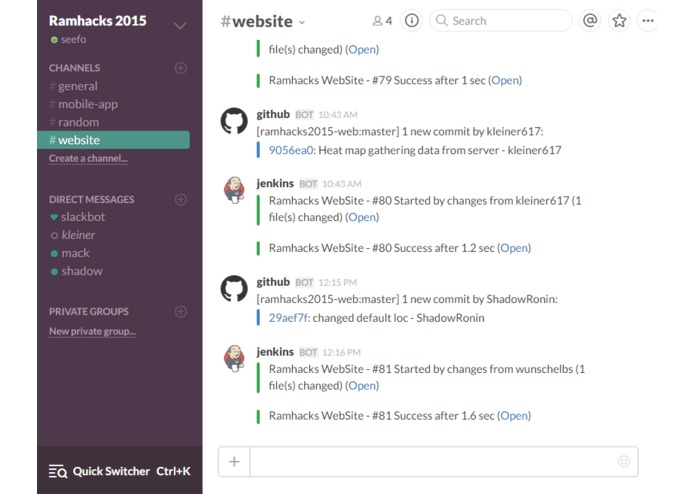The height and width of the screenshot is (494, 695).
Task: Open the more options ellipsis icon
Action: tap(648, 20)
